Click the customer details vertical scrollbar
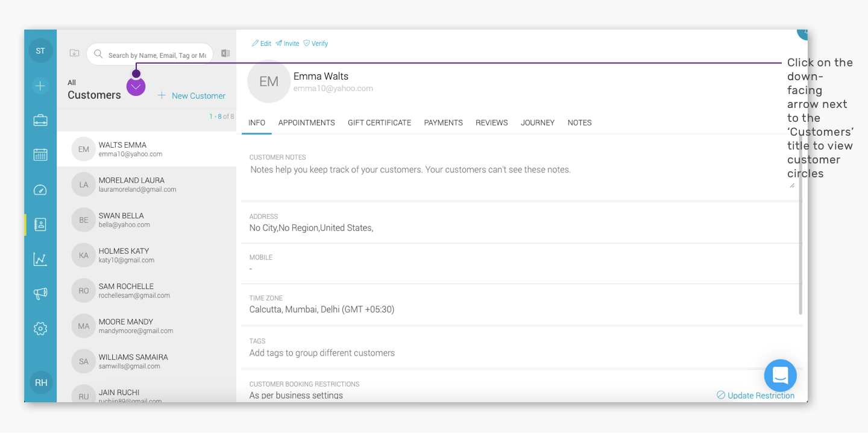This screenshot has width=868, height=433. pyautogui.click(x=800, y=223)
